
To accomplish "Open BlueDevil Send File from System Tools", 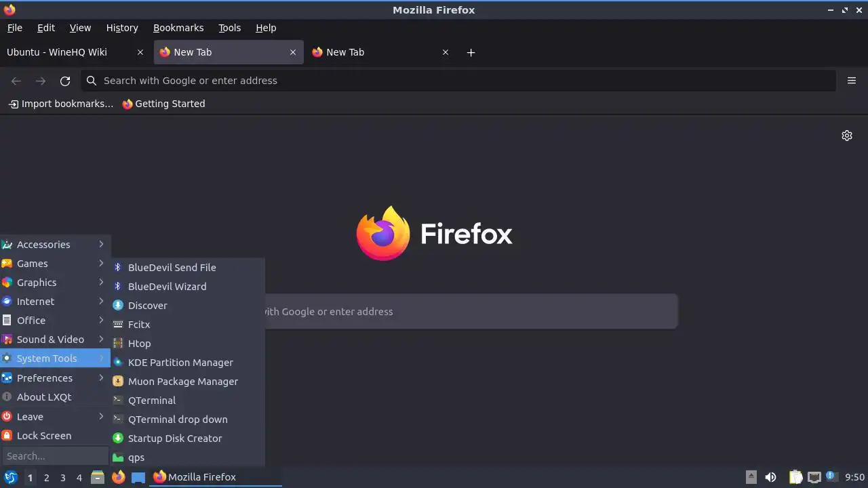I will (188, 267).
